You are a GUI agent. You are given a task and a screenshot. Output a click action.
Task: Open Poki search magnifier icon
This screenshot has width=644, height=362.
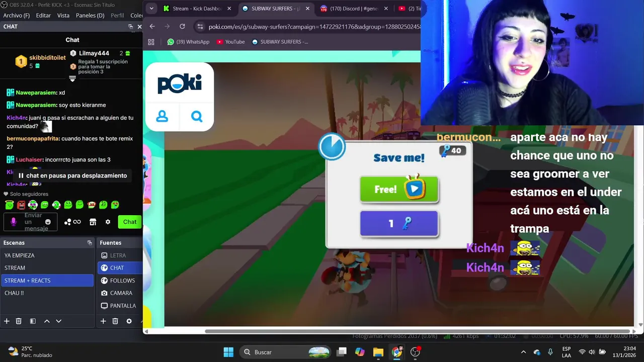[197, 116]
